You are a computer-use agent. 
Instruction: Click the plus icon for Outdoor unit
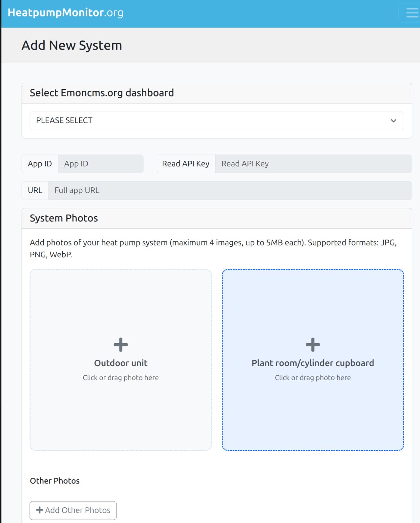pyautogui.click(x=121, y=345)
